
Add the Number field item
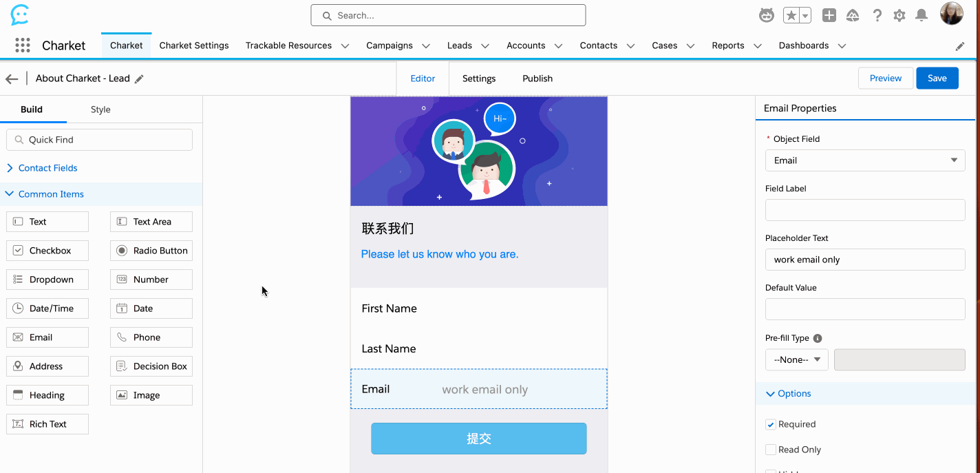click(x=151, y=280)
